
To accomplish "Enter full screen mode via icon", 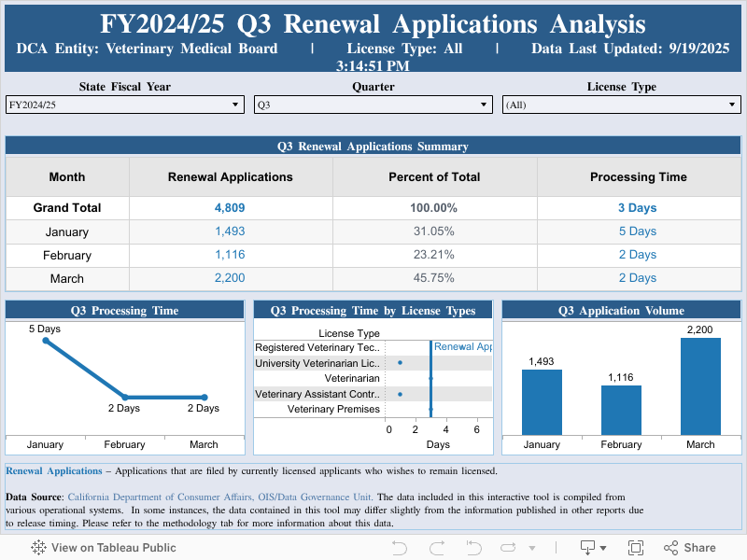I will coord(636,548).
